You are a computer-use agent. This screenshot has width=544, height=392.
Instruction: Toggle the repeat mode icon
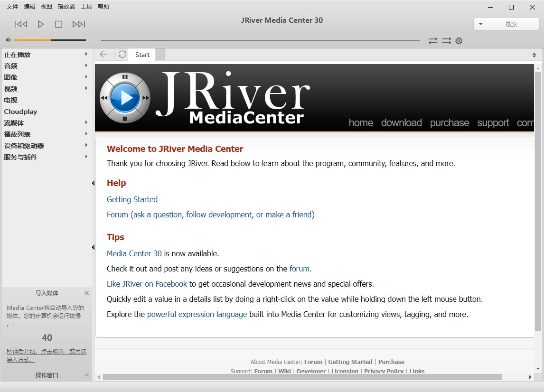[x=432, y=41]
